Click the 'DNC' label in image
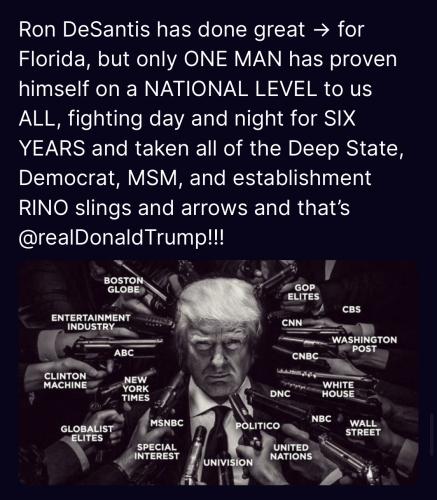The image size is (437, 500). [280, 394]
